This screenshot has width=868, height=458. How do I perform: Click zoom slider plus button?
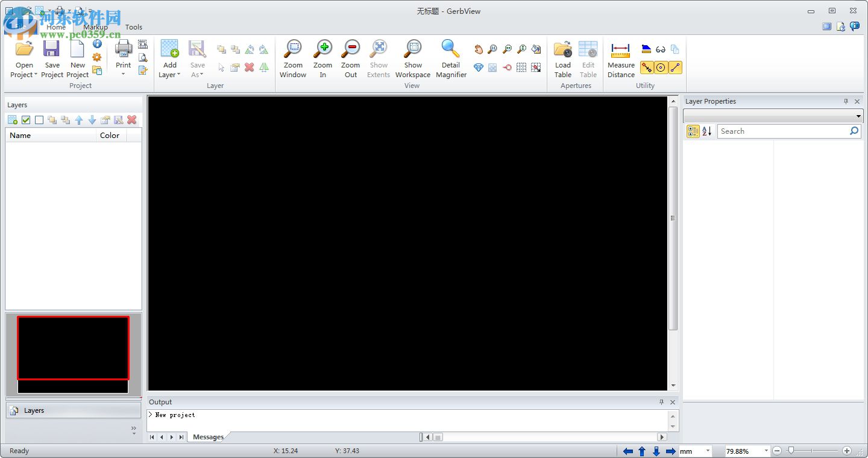pyautogui.click(x=847, y=451)
